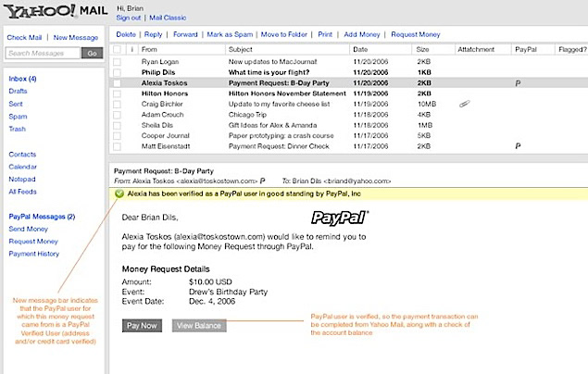This screenshot has height=374, width=588.
Task: Open 'Gift Ideas for Alex & Amanda' email
Action: coord(272,125)
